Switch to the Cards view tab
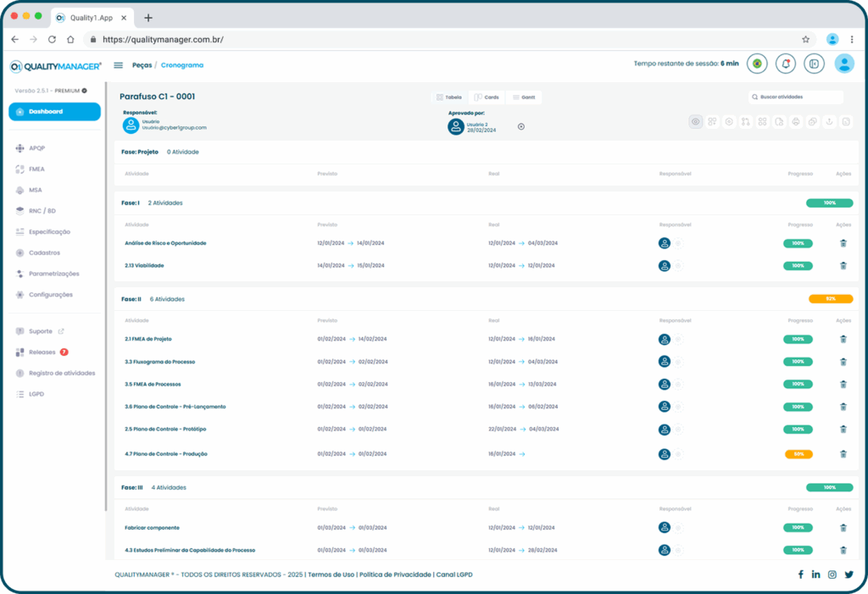The height and width of the screenshot is (594, 868). [x=486, y=97]
